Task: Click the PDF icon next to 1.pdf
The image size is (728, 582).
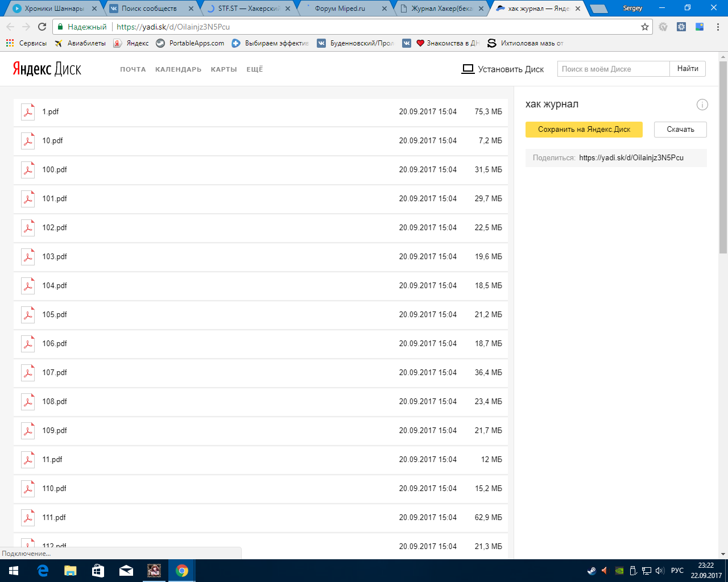Action: tap(28, 112)
